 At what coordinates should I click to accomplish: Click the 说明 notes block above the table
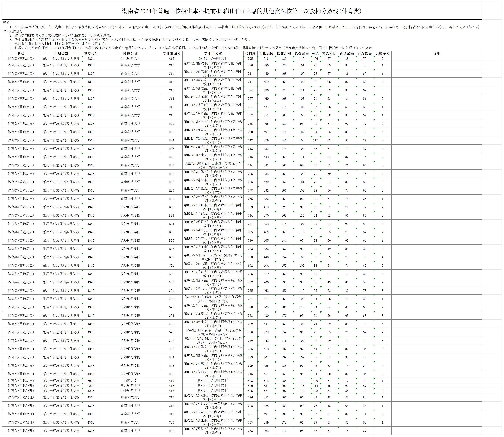(242, 35)
